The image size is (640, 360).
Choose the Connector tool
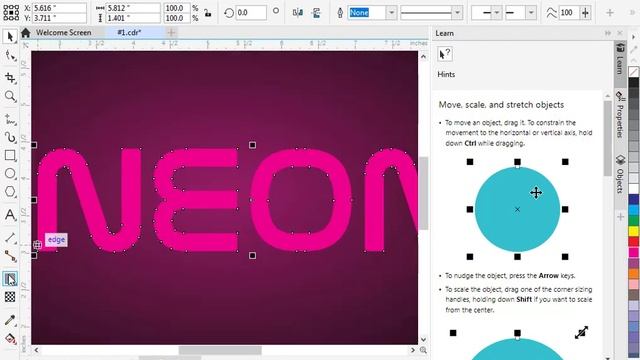pyautogui.click(x=10, y=256)
